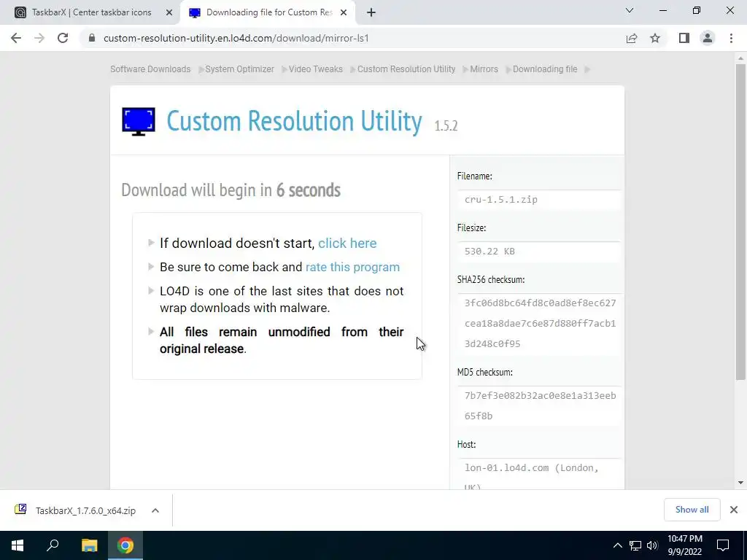
Task: Open the Windows Start menu
Action: point(18,545)
